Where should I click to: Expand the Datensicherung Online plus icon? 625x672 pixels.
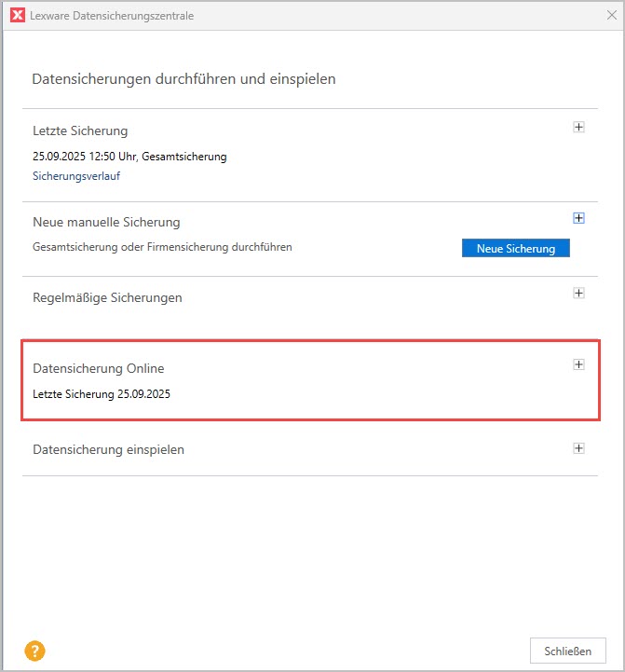[x=578, y=365]
